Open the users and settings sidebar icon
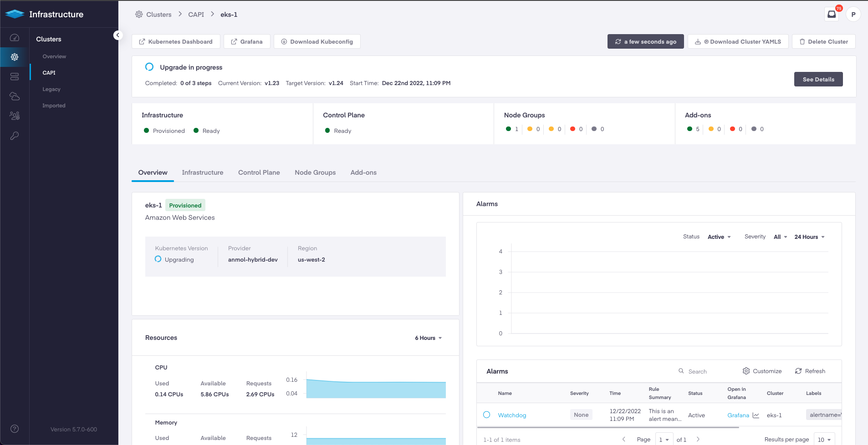This screenshot has width=868, height=445. 15,116
